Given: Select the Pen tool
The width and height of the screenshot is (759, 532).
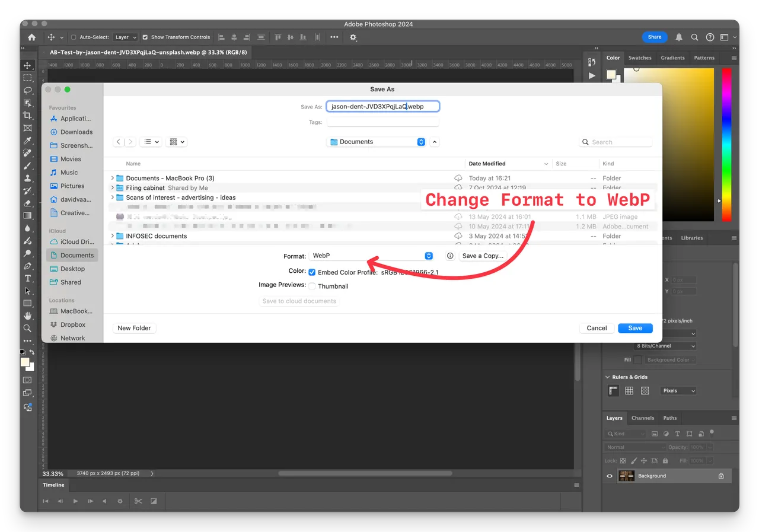Looking at the screenshot, I should [27, 266].
